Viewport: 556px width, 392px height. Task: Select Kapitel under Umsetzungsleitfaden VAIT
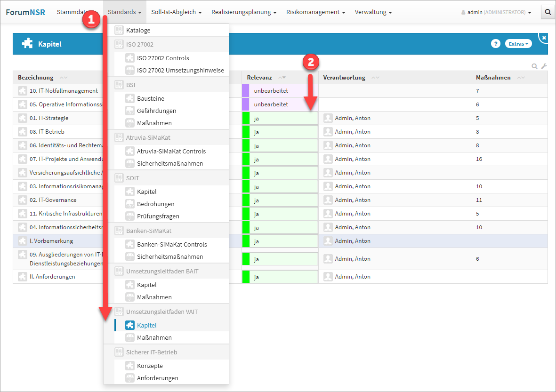[x=146, y=325]
